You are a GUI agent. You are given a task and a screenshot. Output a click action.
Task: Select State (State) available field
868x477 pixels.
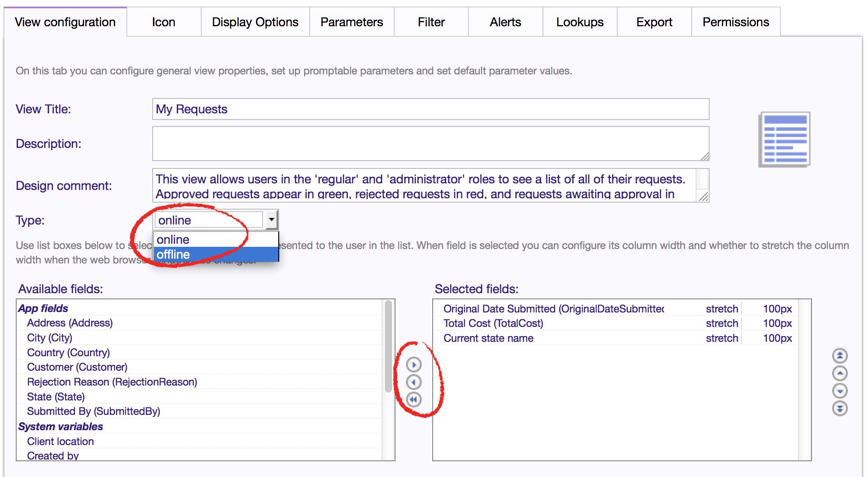pos(199,397)
